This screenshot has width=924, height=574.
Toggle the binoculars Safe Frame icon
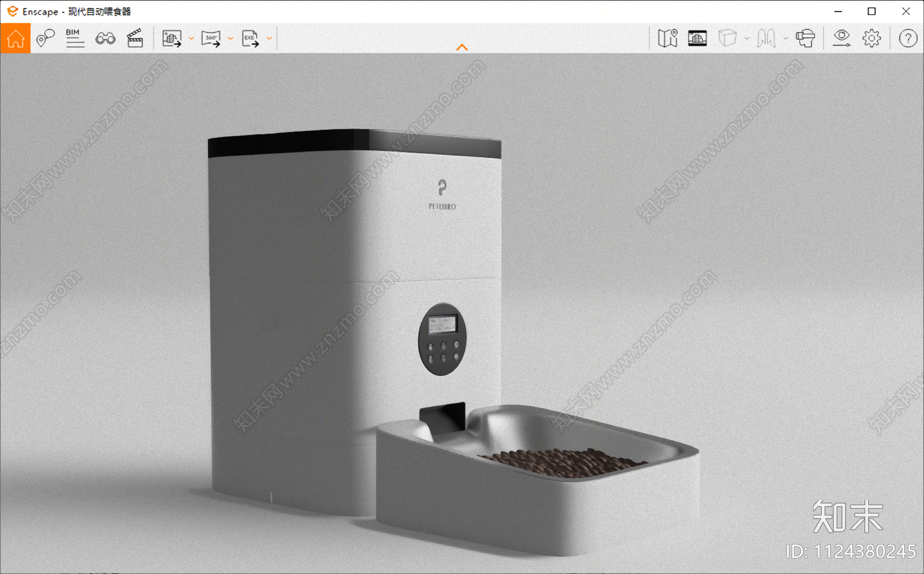click(x=105, y=39)
